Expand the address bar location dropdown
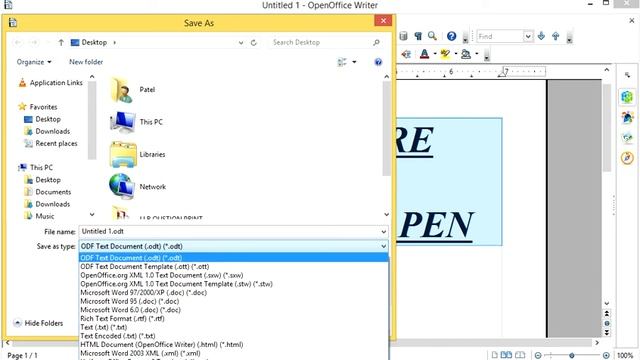 [x=241, y=42]
